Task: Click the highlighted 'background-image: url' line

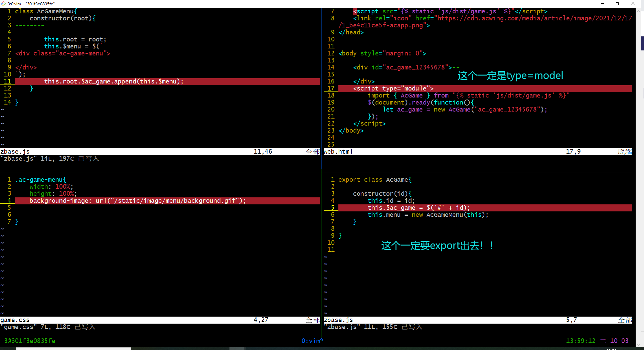Action: (167, 201)
